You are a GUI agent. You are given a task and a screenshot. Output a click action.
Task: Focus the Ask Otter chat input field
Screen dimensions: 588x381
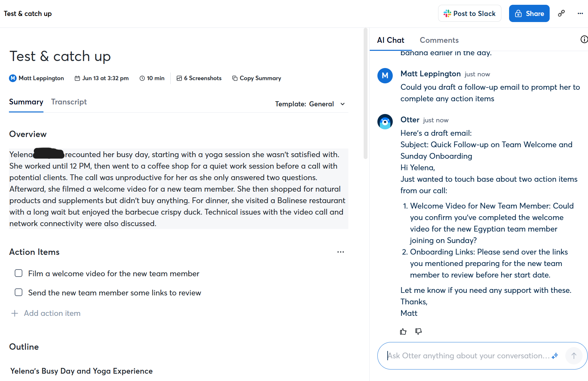click(x=468, y=356)
